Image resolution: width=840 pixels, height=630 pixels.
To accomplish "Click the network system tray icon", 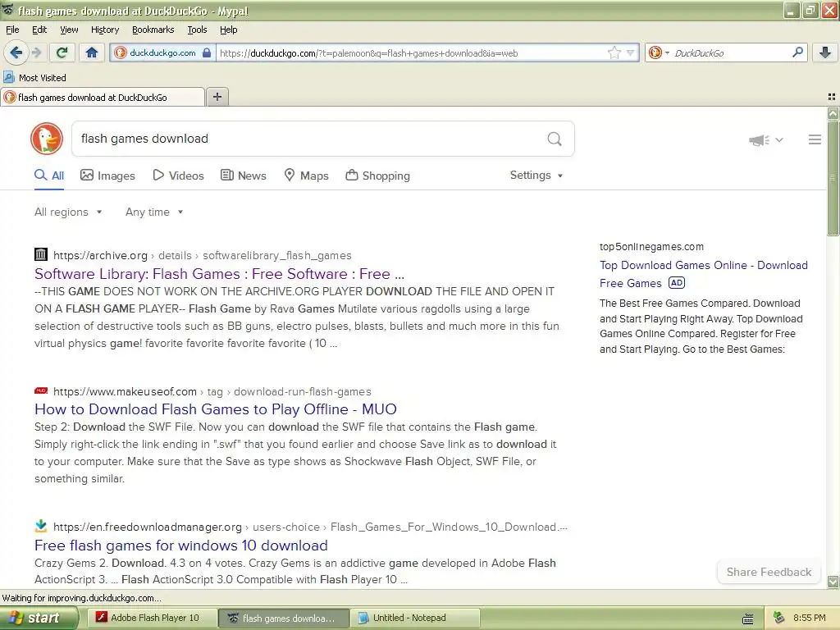I will (778, 618).
